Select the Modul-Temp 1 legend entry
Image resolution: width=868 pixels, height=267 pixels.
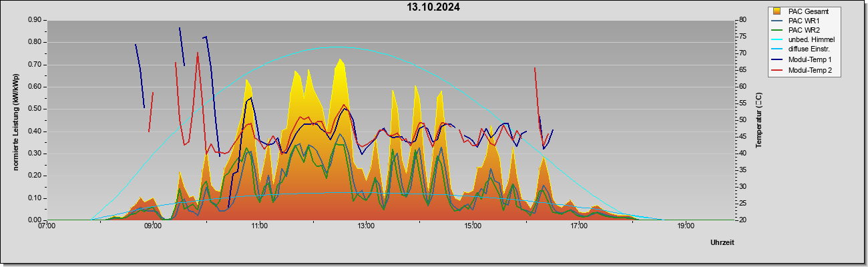point(810,60)
